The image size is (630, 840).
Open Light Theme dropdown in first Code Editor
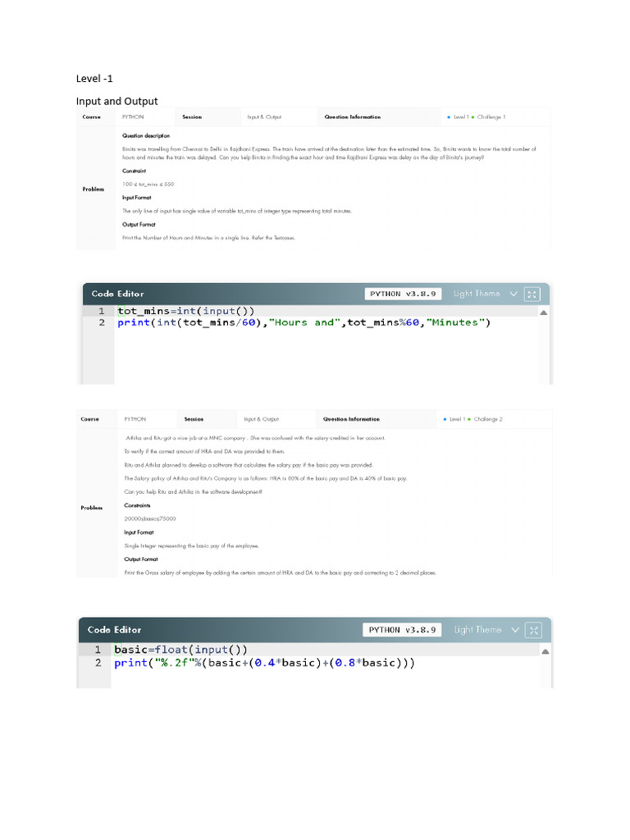point(485,294)
